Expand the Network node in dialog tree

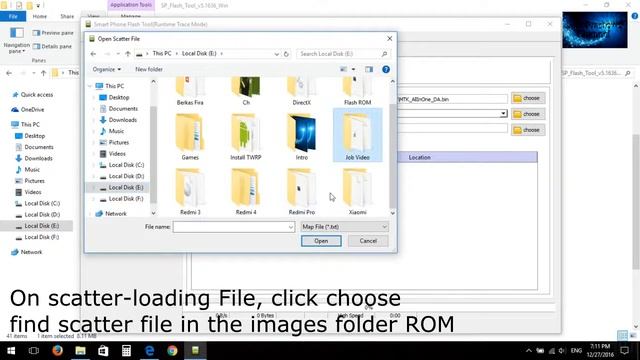click(x=90, y=214)
